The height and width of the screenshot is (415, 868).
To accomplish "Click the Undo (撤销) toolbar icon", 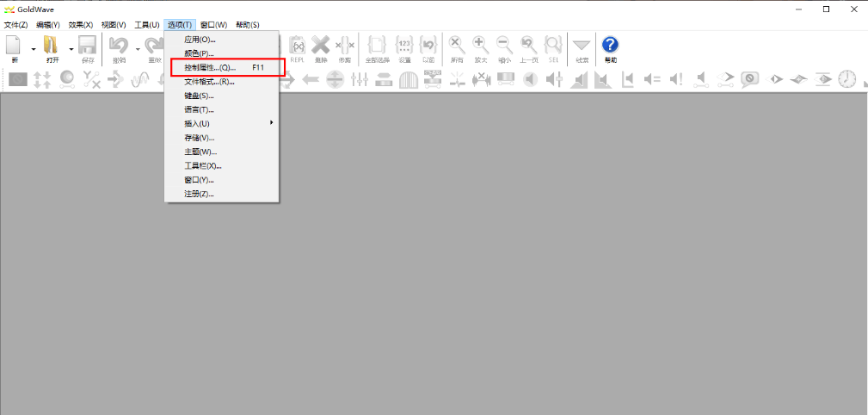I will coord(119,46).
